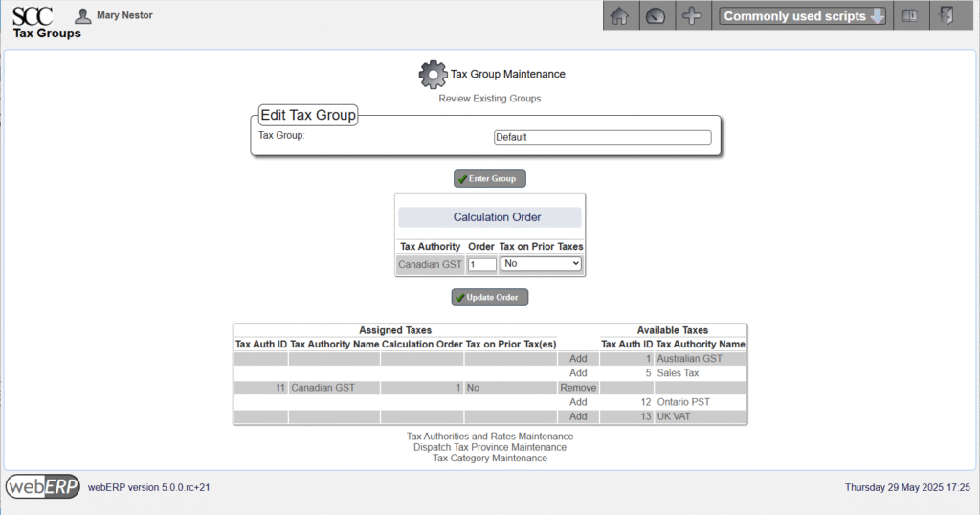Add Ontario PST to assigned taxes
This screenshot has width=980, height=515.
pos(578,402)
